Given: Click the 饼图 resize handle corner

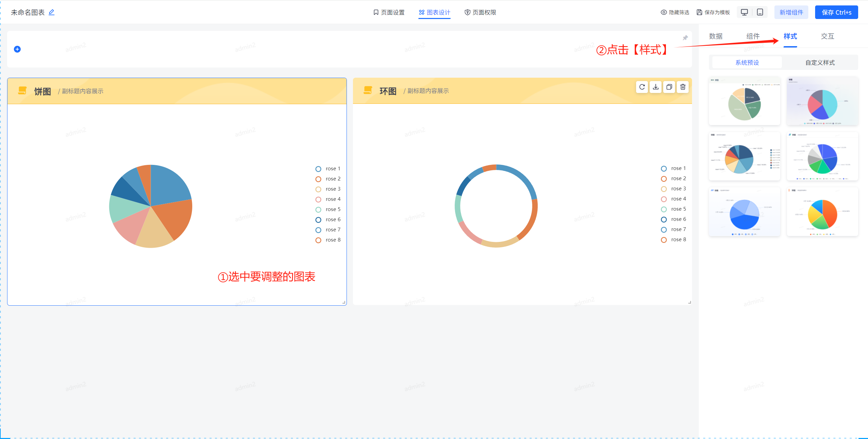Looking at the screenshot, I should coord(344,302).
